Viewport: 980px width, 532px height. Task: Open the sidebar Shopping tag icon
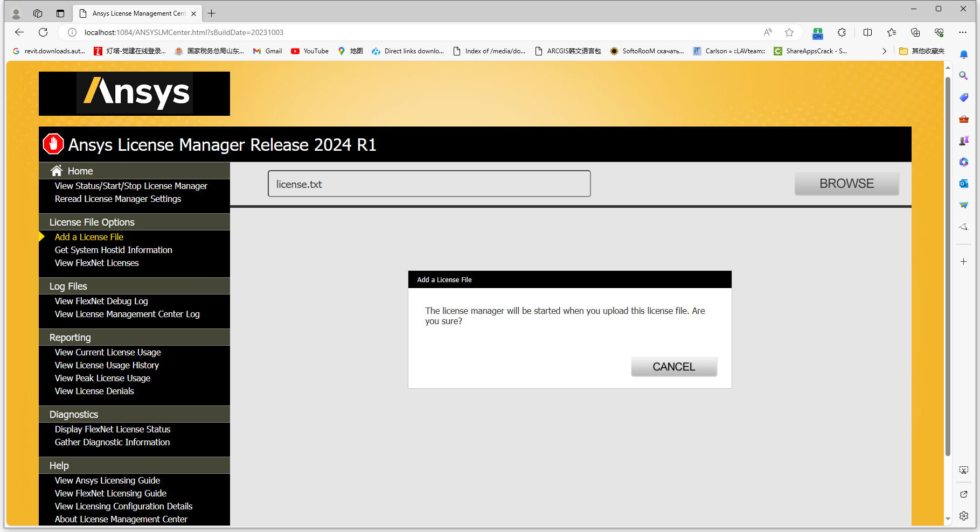(x=964, y=97)
